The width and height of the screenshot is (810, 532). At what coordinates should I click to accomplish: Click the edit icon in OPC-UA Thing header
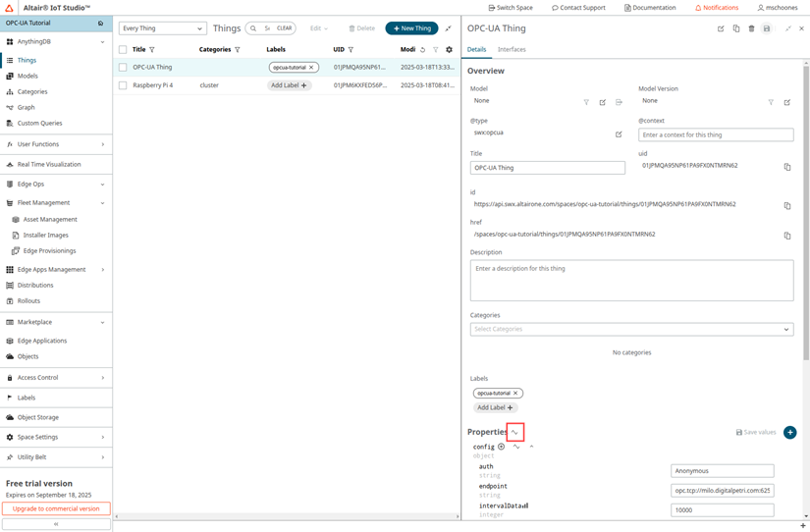coord(721,28)
